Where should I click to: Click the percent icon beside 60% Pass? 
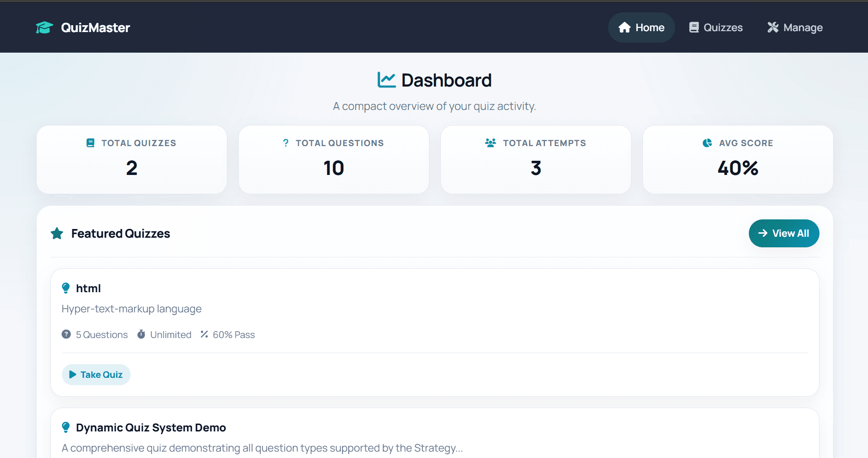coord(204,334)
